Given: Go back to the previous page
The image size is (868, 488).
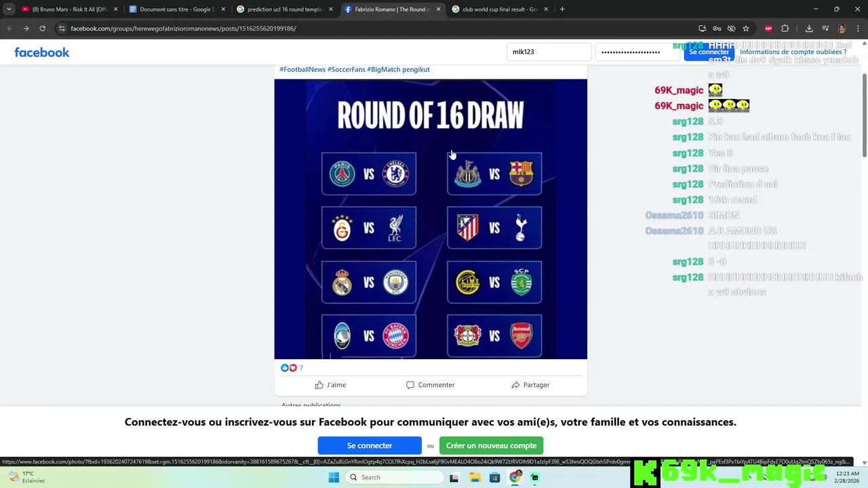Looking at the screenshot, I should 9,28.
